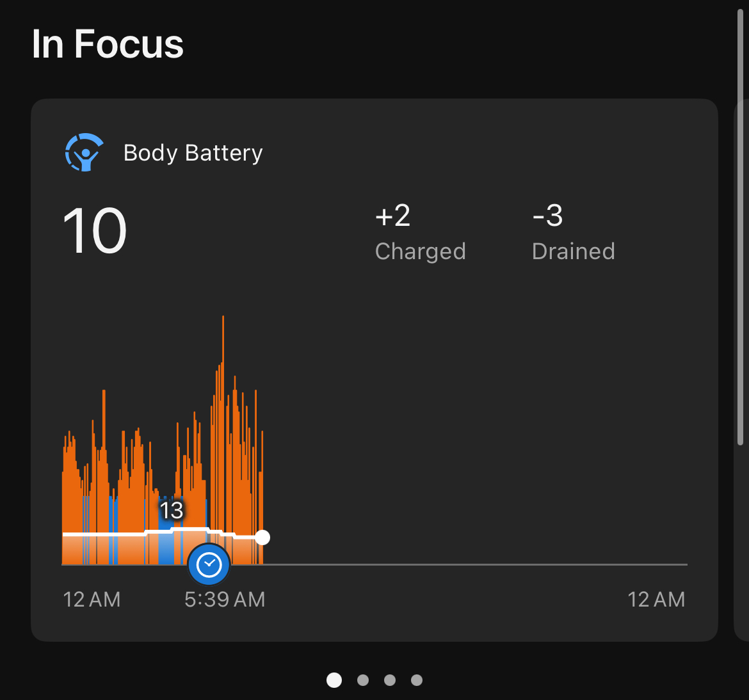Select the current Body Battery value 10

point(95,231)
